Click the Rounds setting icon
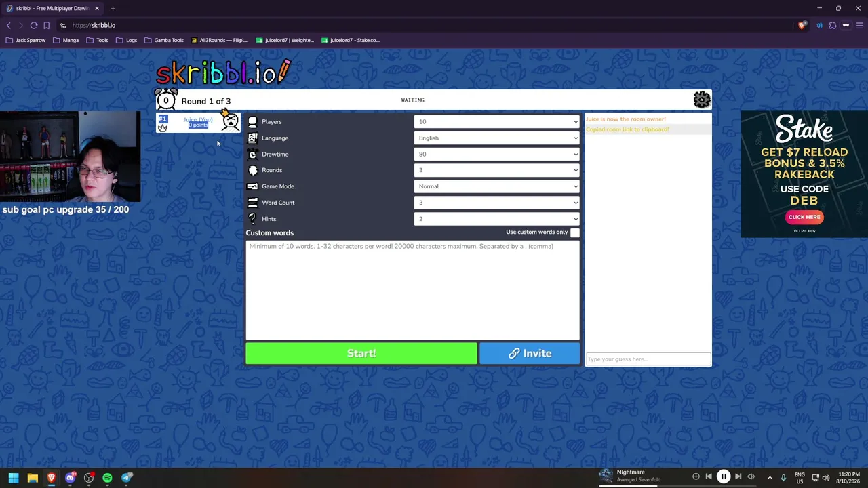The image size is (868, 488). coord(252,170)
